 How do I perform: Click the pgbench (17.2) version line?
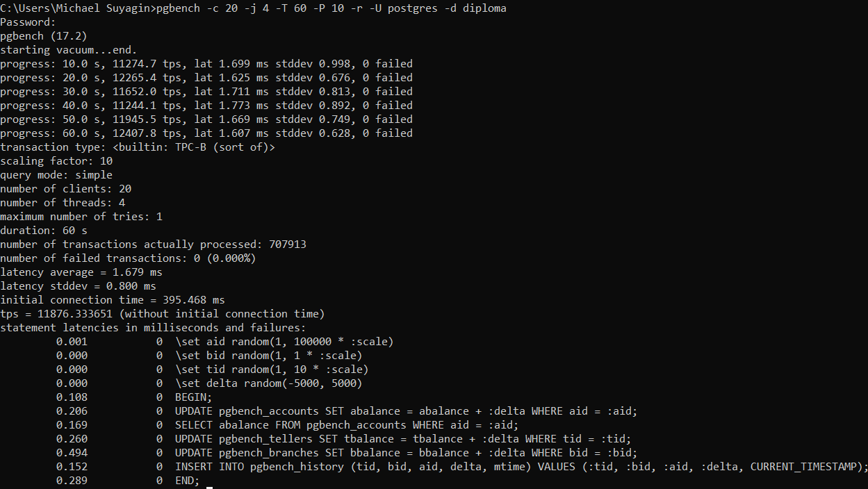point(43,35)
